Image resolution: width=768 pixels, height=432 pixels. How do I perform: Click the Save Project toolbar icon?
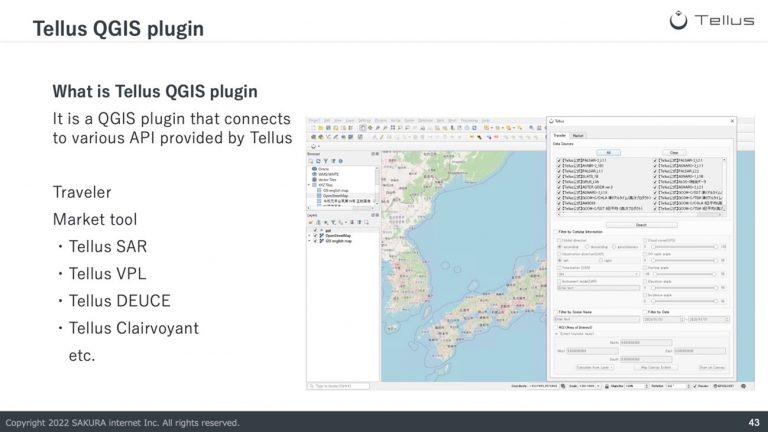coord(328,127)
